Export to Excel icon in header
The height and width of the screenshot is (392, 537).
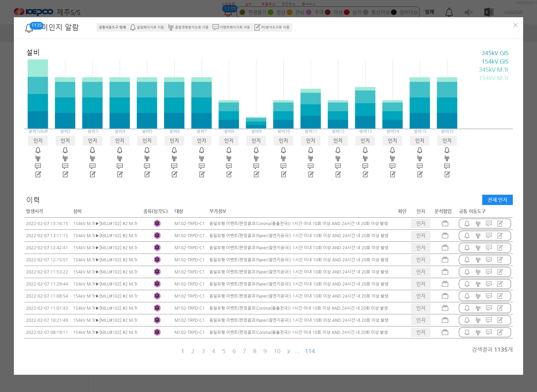click(488, 12)
